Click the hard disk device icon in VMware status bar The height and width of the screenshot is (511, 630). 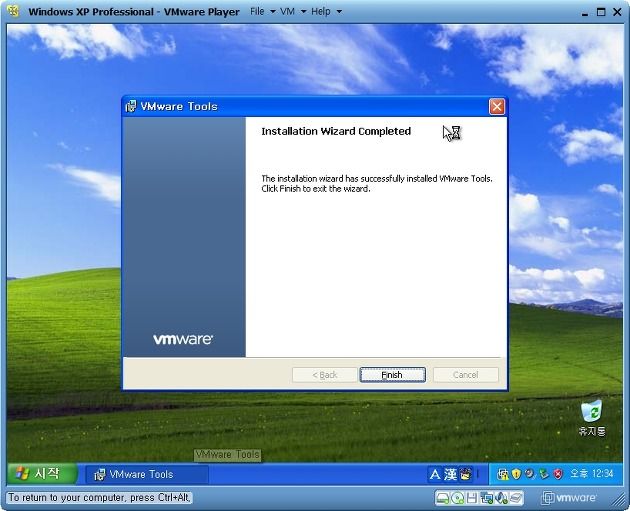coord(443,499)
